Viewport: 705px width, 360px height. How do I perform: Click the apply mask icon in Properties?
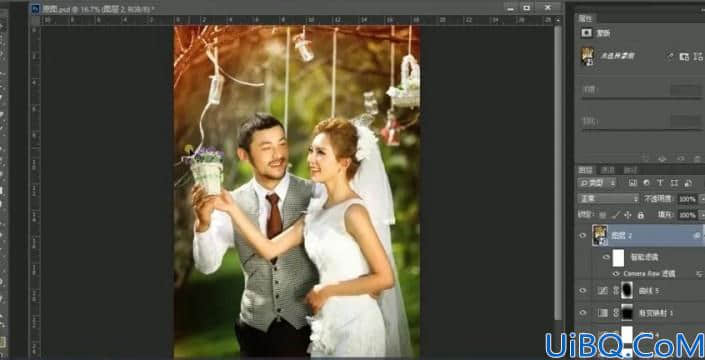(x=662, y=158)
